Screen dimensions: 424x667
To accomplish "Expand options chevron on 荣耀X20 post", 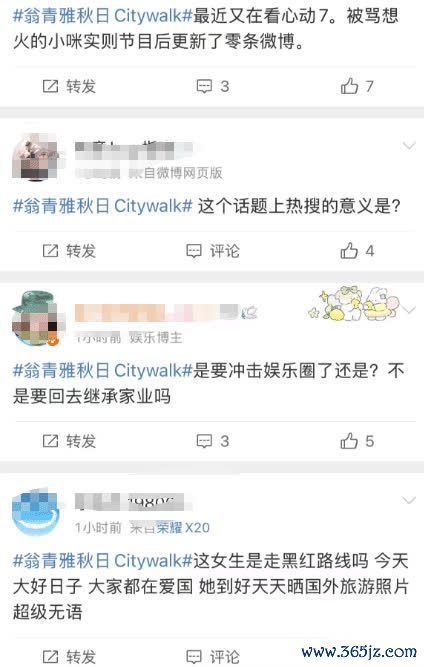I will coord(409,500).
